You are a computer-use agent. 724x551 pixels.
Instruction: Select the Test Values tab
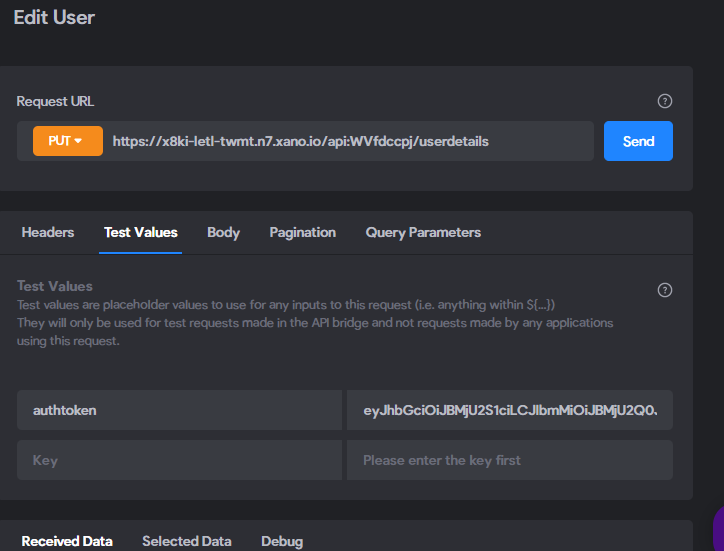[x=140, y=232]
